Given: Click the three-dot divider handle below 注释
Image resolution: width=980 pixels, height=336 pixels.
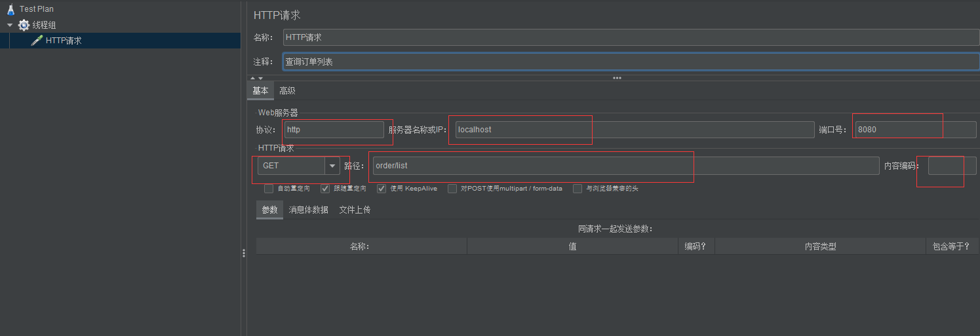Looking at the screenshot, I should click(617, 78).
